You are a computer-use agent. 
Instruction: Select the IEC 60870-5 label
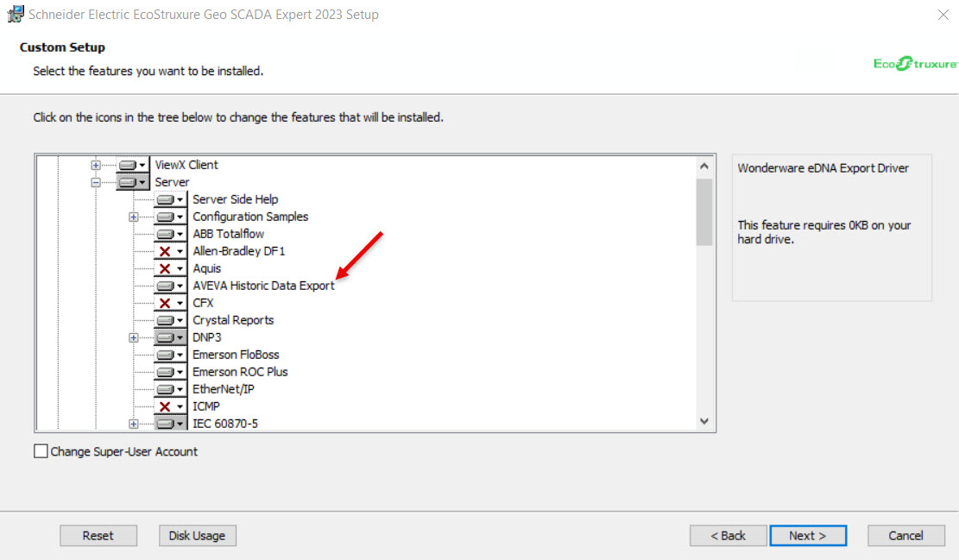tap(225, 424)
